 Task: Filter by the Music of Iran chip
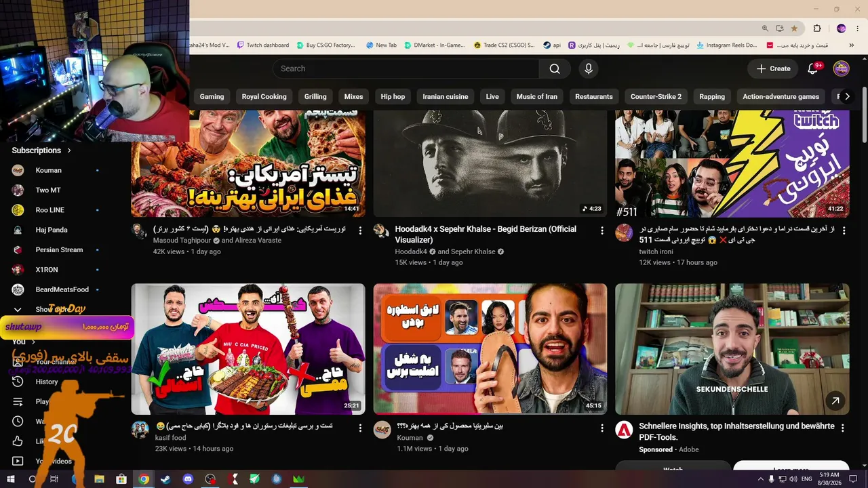(537, 96)
